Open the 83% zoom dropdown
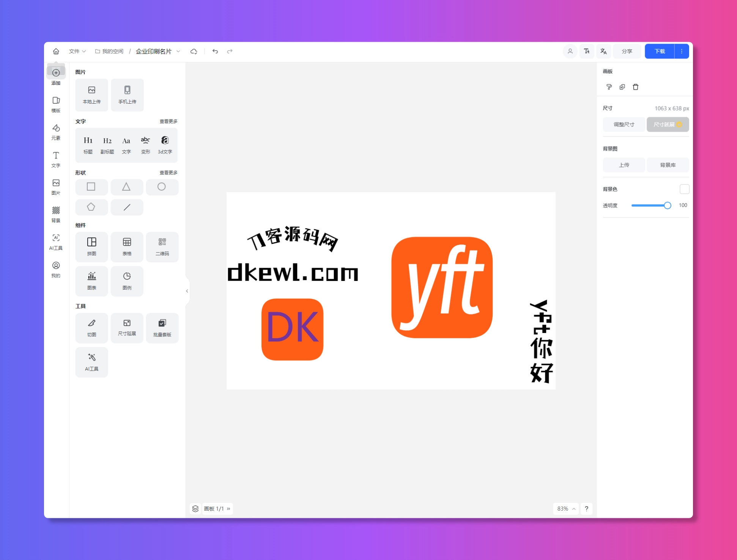737x560 pixels. (566, 509)
